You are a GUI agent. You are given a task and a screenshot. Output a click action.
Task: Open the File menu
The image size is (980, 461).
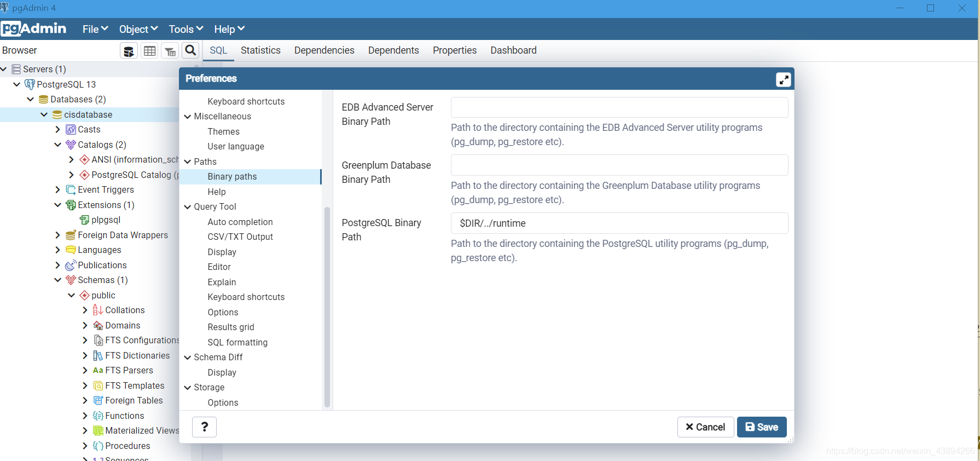click(95, 29)
